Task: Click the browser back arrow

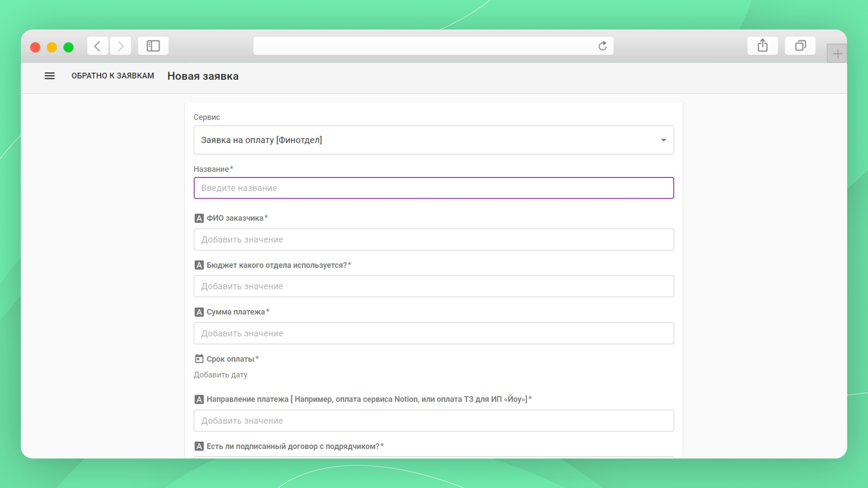Action: [98, 46]
